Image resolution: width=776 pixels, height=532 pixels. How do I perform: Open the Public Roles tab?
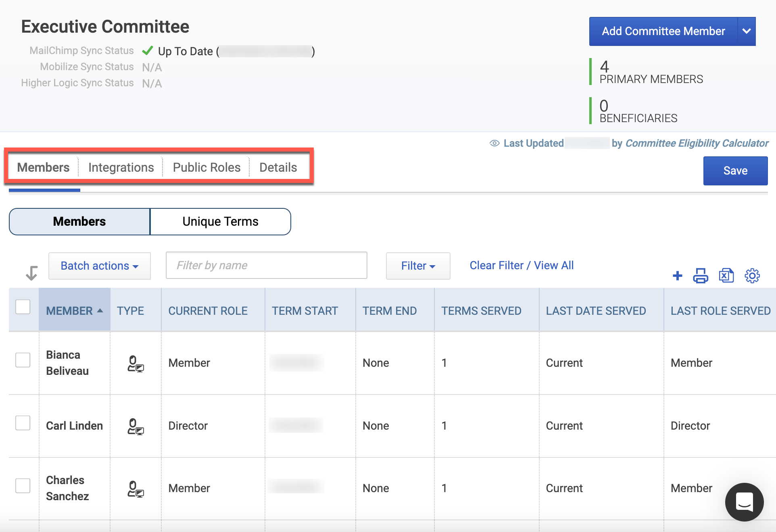[207, 167]
